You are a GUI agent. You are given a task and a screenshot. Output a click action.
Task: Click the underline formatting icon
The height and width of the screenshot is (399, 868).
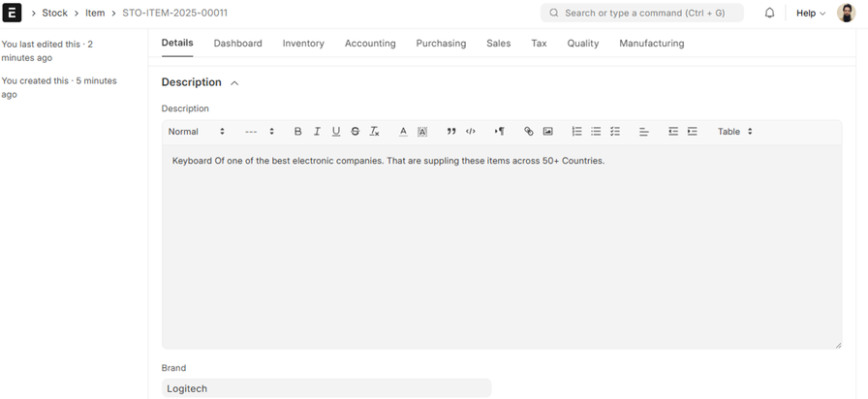click(x=336, y=132)
